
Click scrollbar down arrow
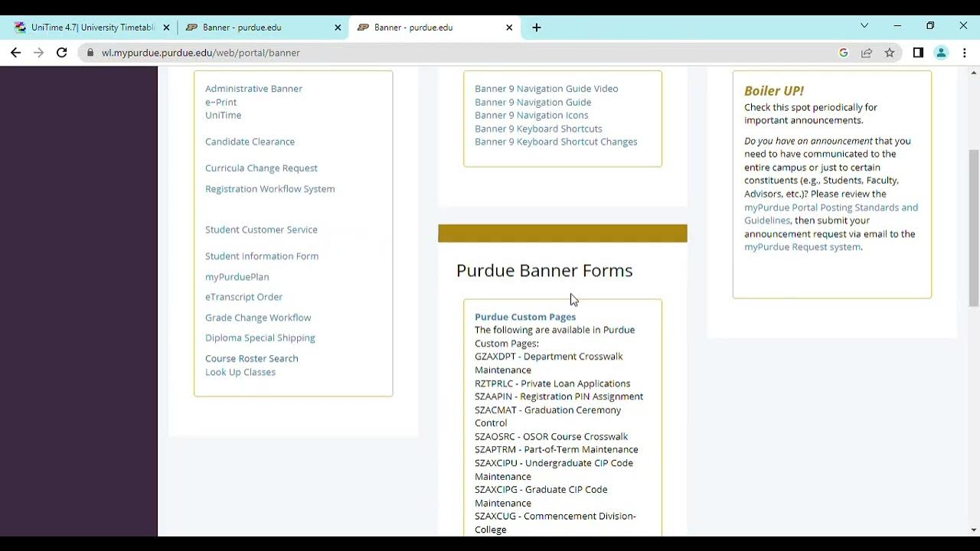974,530
